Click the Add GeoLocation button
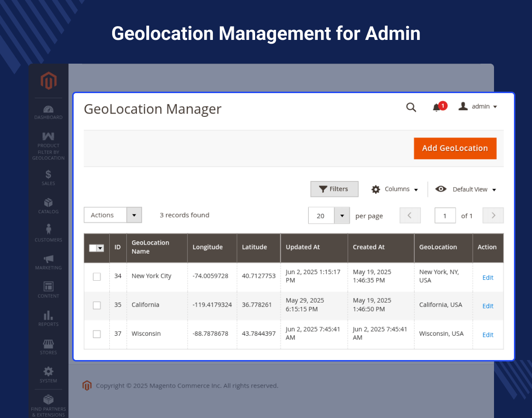 coord(455,148)
